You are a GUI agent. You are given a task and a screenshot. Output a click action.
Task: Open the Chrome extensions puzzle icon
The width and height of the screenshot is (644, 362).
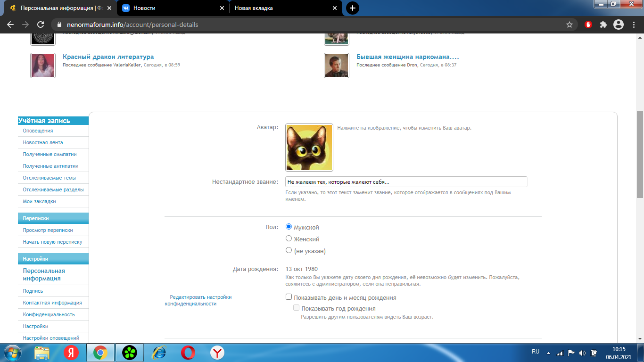tap(603, 25)
